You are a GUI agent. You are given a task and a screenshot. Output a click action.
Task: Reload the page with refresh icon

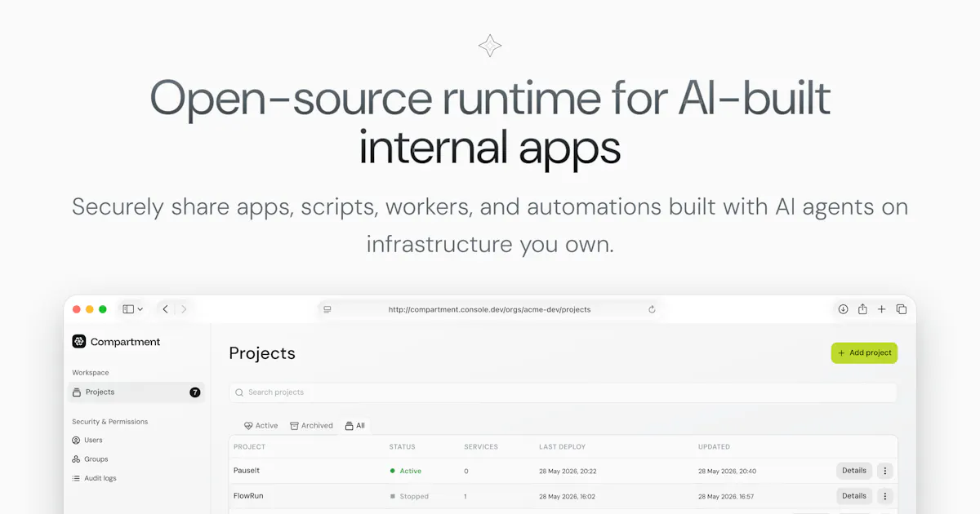tap(652, 309)
